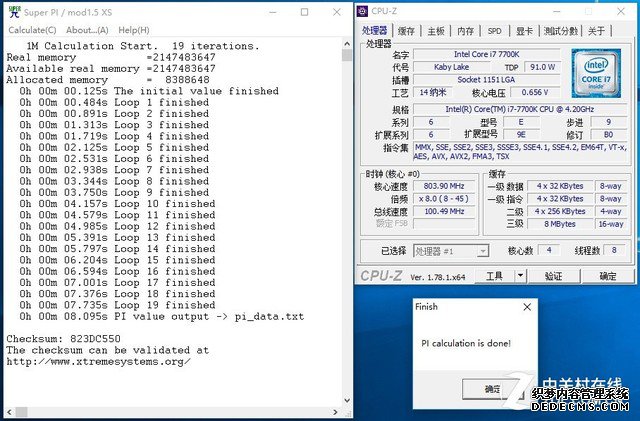Minimize the Super PI window

tap(273, 12)
